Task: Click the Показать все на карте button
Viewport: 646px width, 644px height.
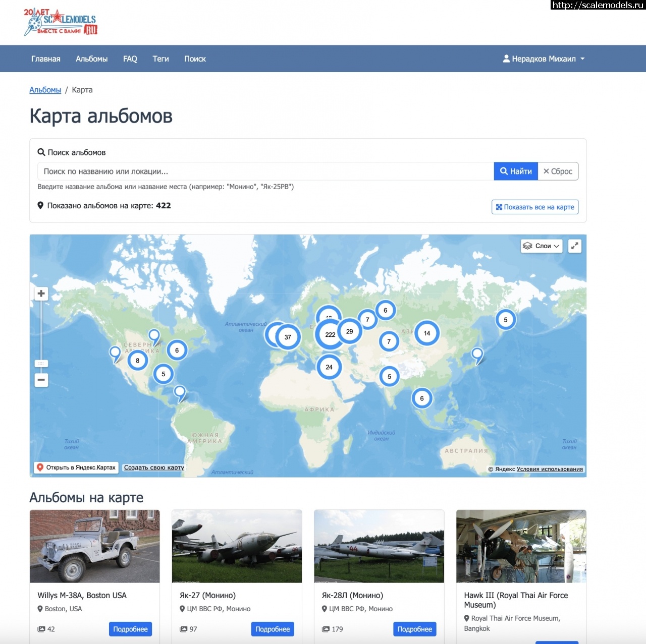Action: [x=534, y=207]
